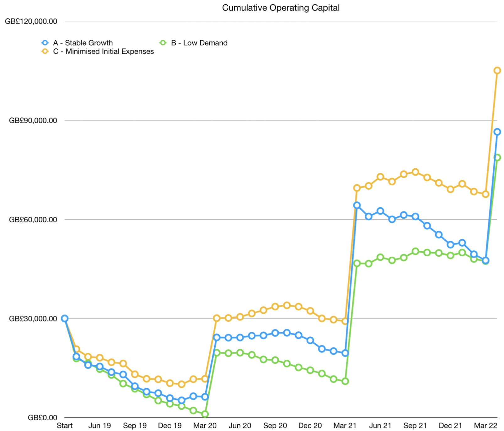This screenshot has height=431, width=504.
Task: Click the GB£120,000.00 y-axis label
Action: click(31, 21)
